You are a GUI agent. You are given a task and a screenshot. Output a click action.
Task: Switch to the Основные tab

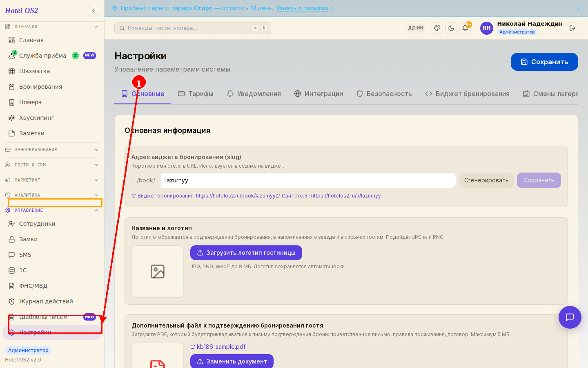tap(143, 94)
